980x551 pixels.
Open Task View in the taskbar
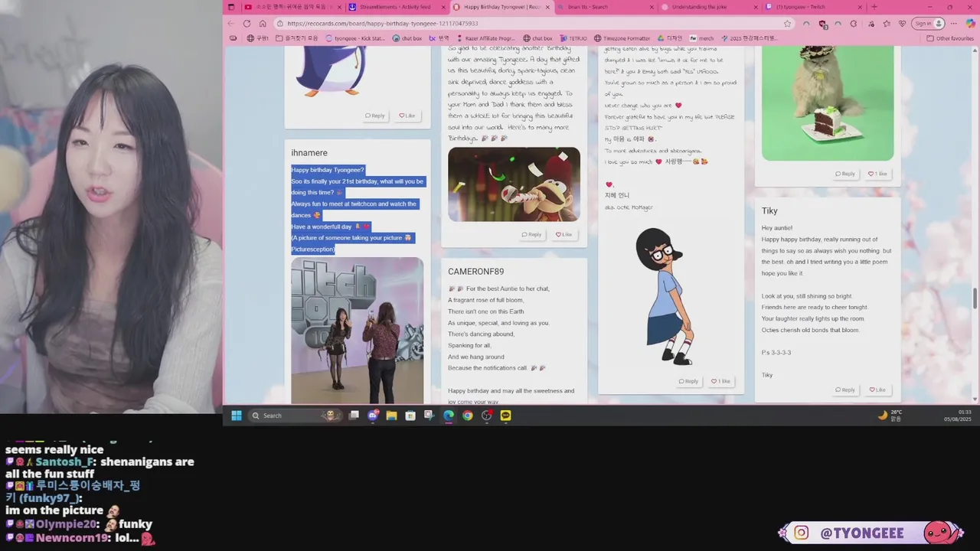(354, 416)
